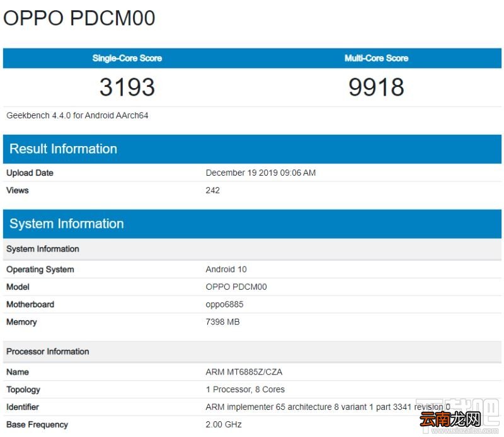Click the processor Name label
This screenshot has width=504, height=437.
[x=18, y=372]
